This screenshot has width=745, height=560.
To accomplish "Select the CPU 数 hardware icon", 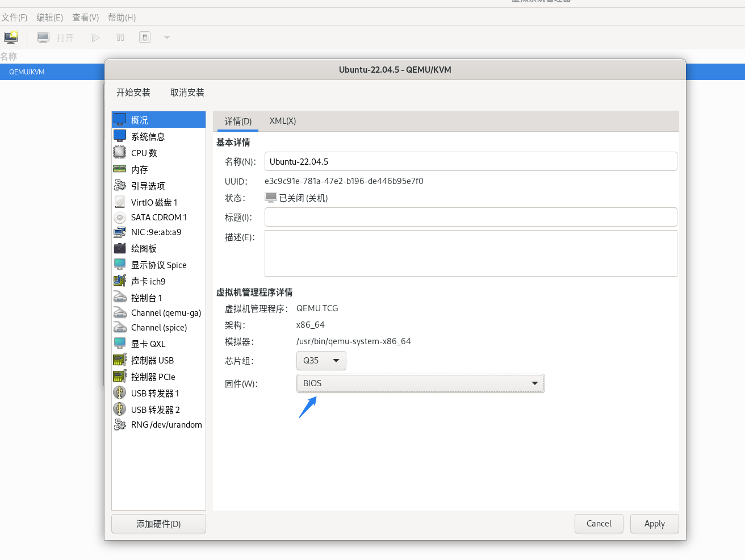I will pyautogui.click(x=120, y=153).
